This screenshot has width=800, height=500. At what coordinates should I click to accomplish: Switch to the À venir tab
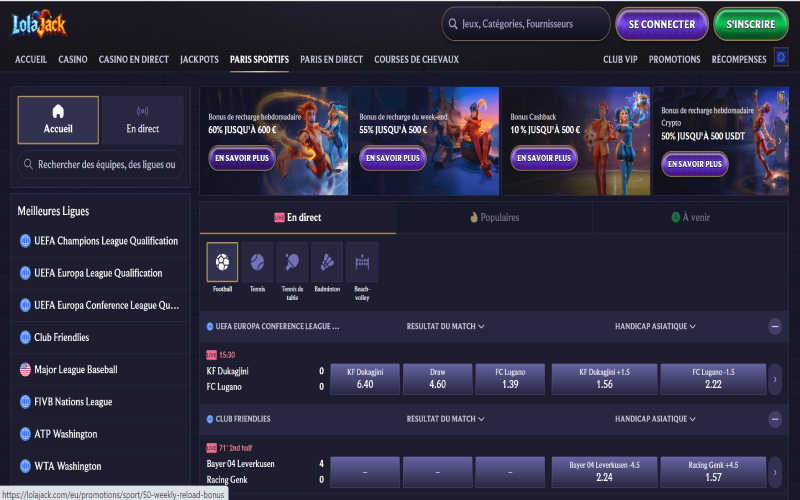click(690, 217)
